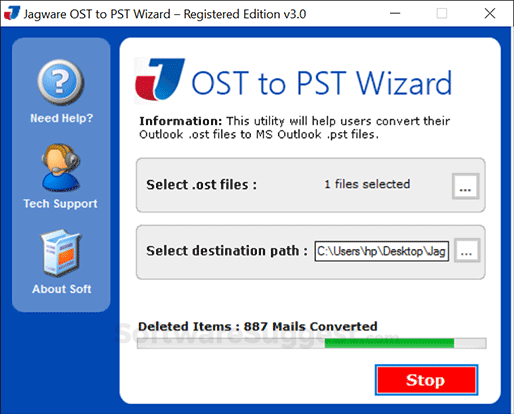This screenshot has width=514, height=414.
Task: Click the 'Deleted Items : 887 Mails Converted' status
Action: coord(258,326)
